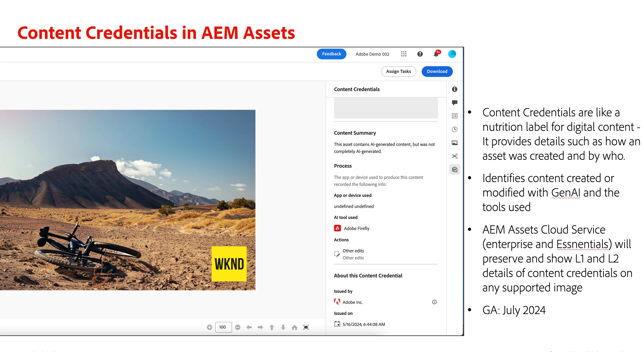Open the comments panel icon
Image resolution: width=644 pixels, height=352 pixels.
pos(454,103)
